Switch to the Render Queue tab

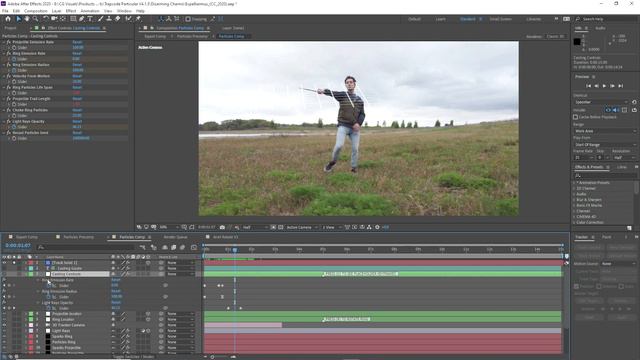coord(176,237)
